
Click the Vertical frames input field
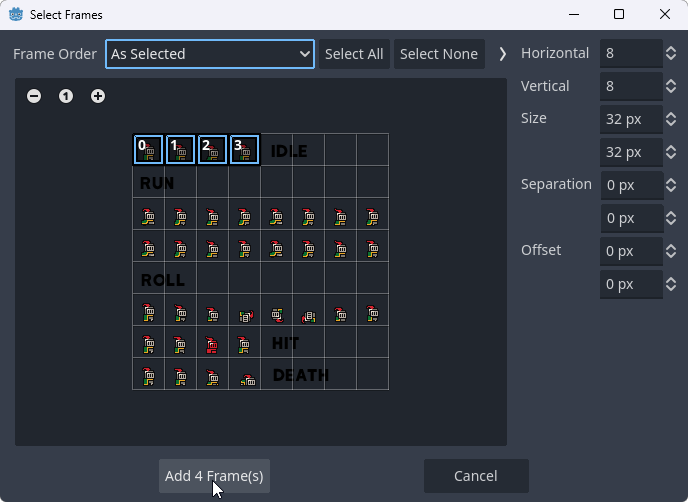(630, 86)
